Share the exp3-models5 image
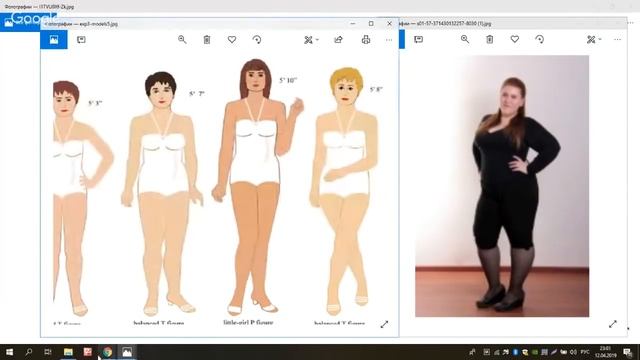Screen dimensions: 640x360 tap(338, 40)
